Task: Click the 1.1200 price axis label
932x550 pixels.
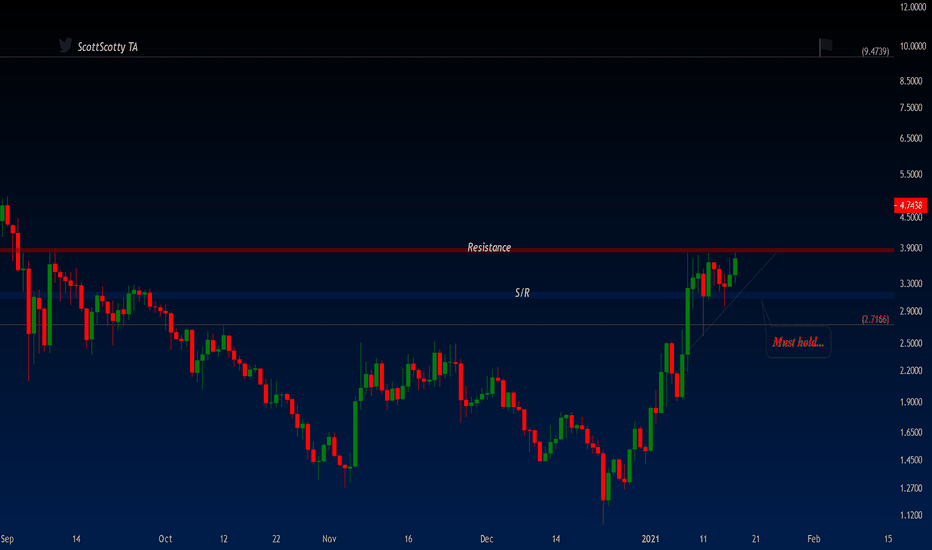Action: pyautogui.click(x=911, y=515)
